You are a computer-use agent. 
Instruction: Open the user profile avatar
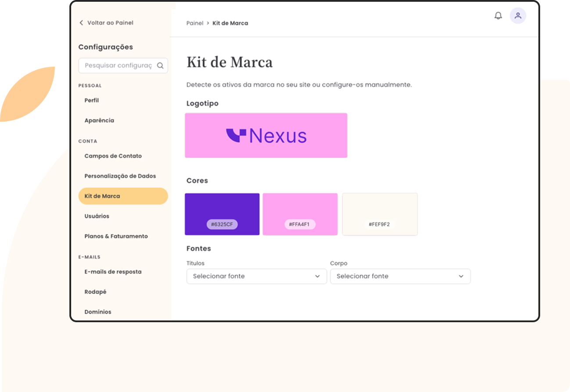click(x=518, y=16)
